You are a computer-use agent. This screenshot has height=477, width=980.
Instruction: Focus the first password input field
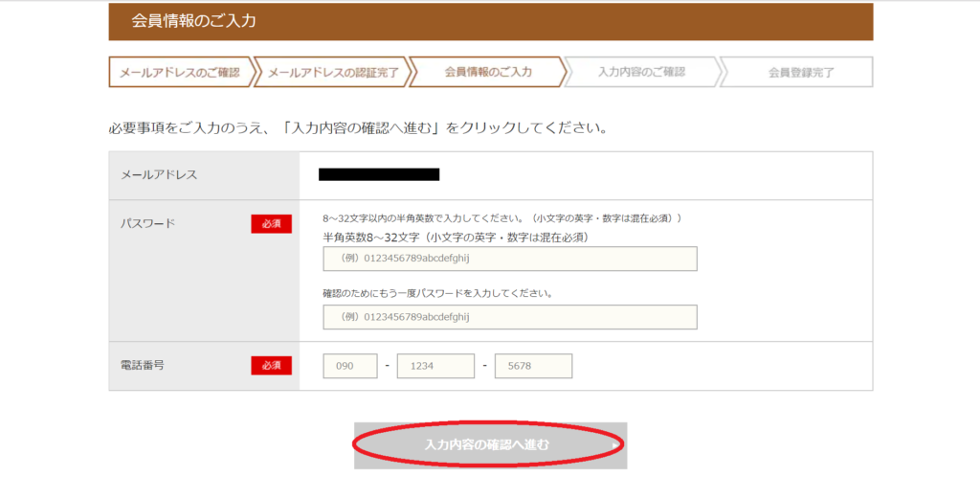[510, 259]
